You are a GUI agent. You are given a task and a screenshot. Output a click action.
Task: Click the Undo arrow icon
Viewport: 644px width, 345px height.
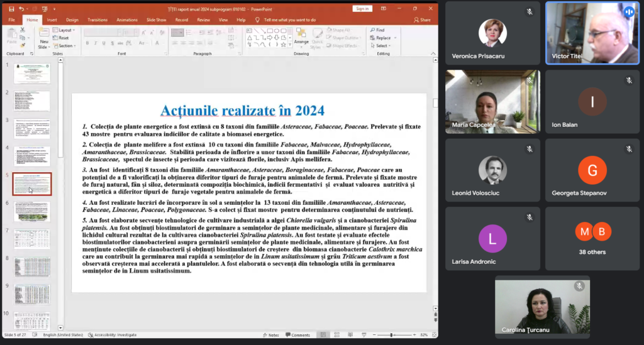tap(21, 9)
